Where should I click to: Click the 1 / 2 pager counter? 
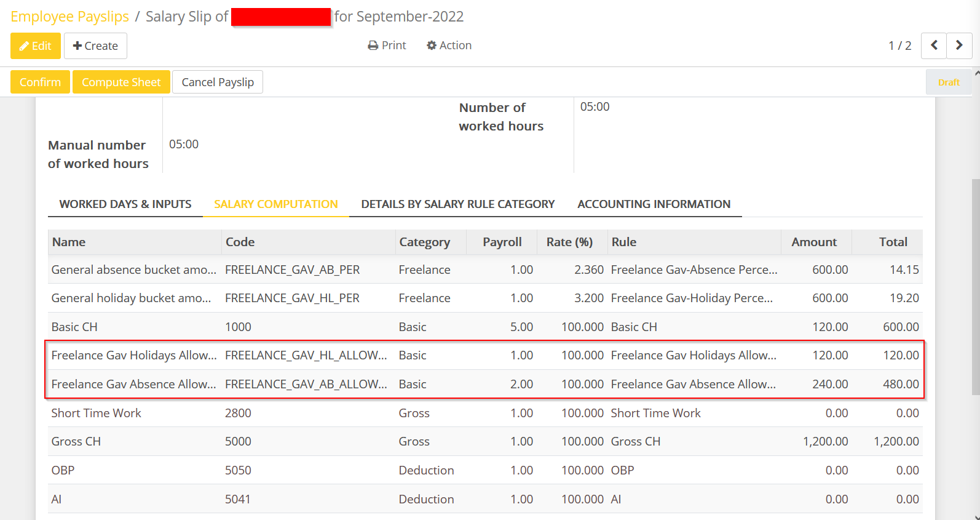pos(900,46)
